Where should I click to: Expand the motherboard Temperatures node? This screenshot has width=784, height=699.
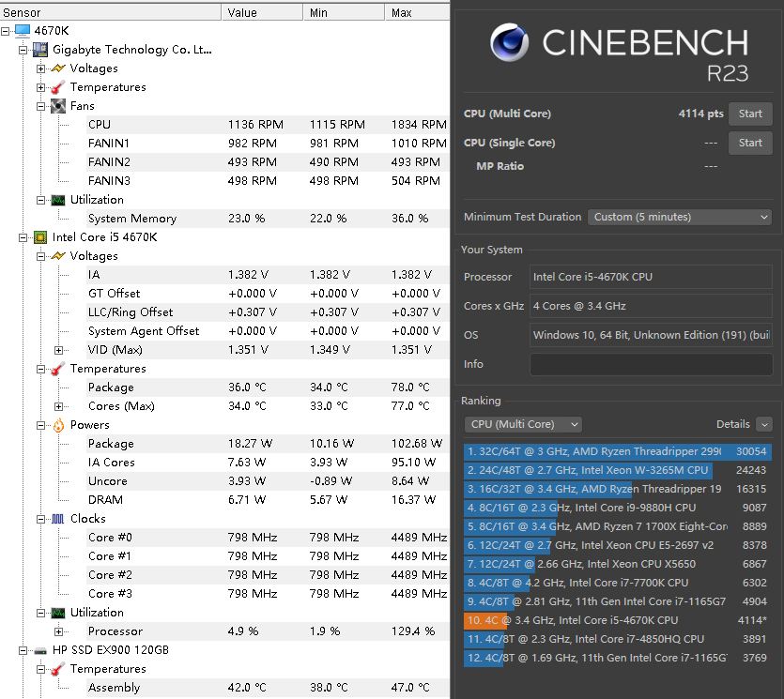pos(41,87)
